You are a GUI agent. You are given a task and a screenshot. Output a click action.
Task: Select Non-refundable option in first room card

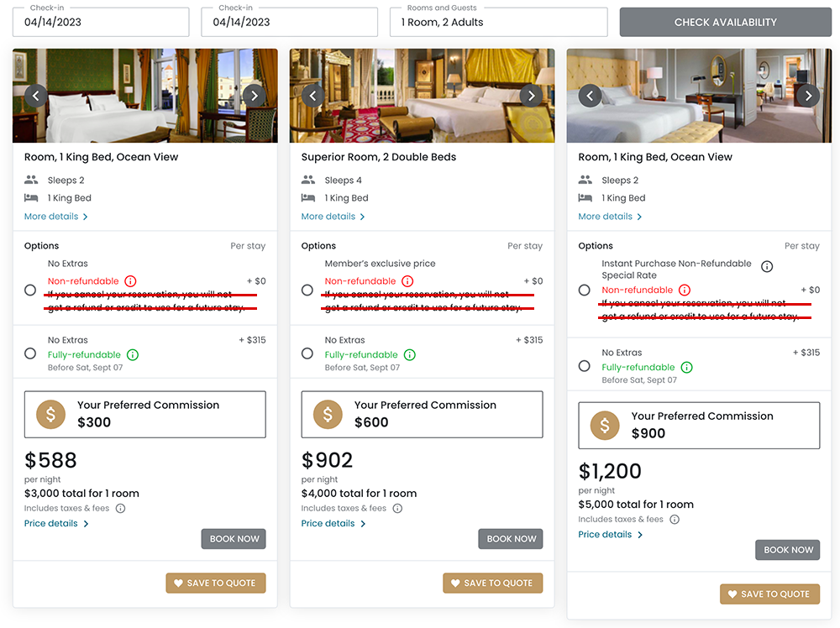(x=30, y=290)
